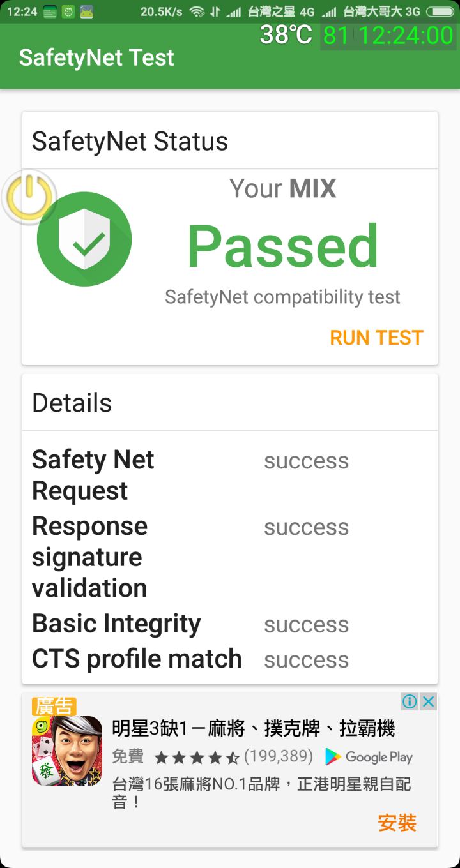Tap the CTS profile match row
The height and width of the screenshot is (868, 460).
(230, 659)
